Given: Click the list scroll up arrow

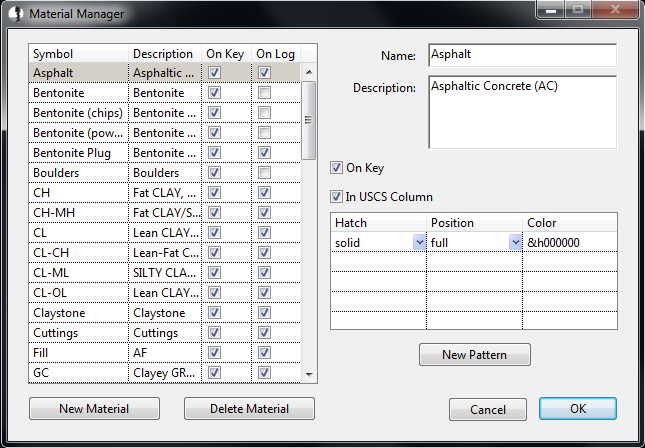Looking at the screenshot, I should [x=309, y=72].
